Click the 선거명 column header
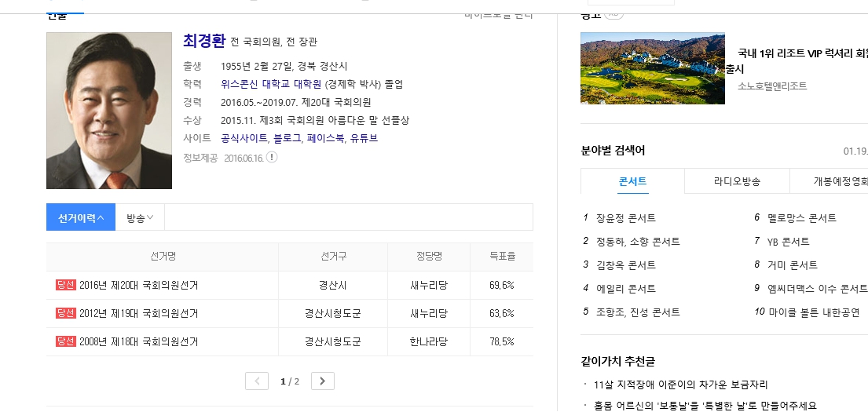This screenshot has height=412, width=868. tap(163, 257)
